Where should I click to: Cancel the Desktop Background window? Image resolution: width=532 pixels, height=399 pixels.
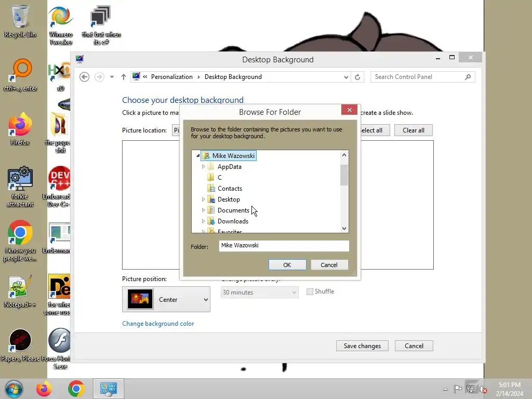point(414,345)
